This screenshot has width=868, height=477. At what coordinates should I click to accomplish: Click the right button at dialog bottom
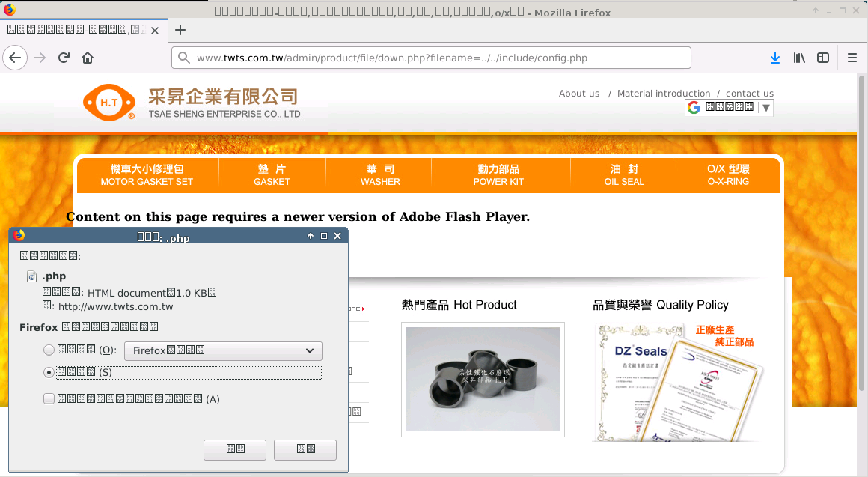coord(305,450)
